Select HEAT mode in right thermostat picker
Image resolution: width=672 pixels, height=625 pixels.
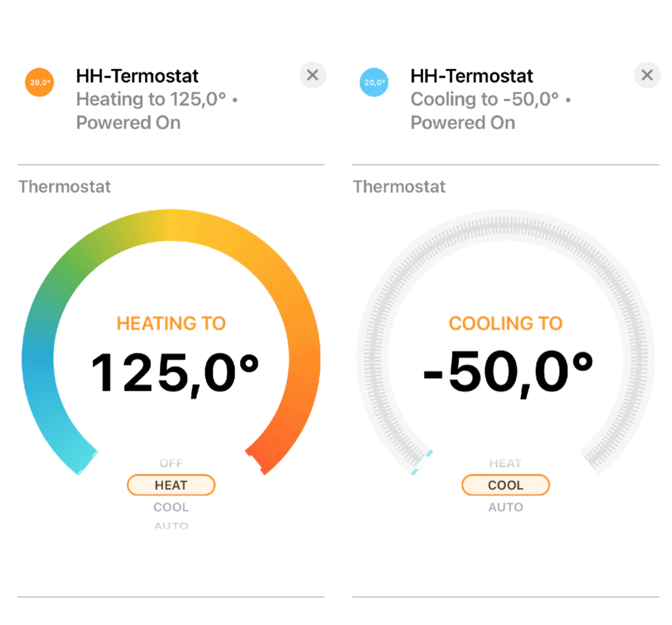pyautogui.click(x=506, y=463)
